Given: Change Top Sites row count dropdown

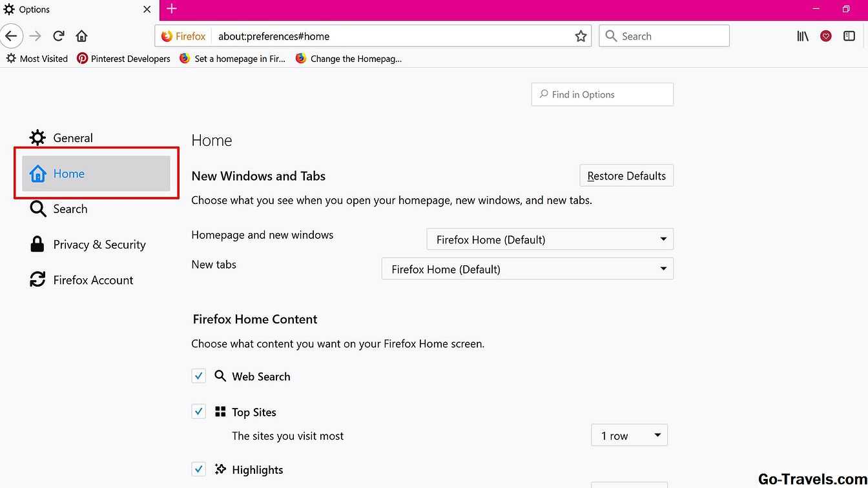Looking at the screenshot, I should pos(629,436).
